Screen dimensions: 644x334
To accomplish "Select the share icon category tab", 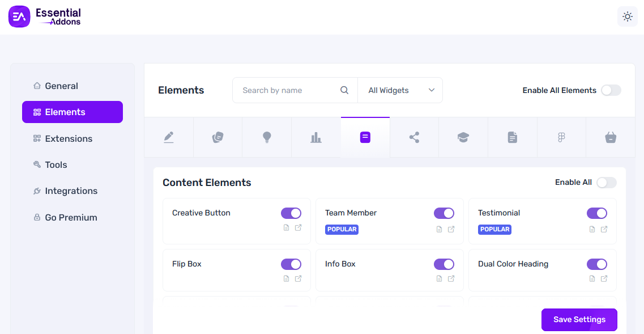I will click(414, 137).
